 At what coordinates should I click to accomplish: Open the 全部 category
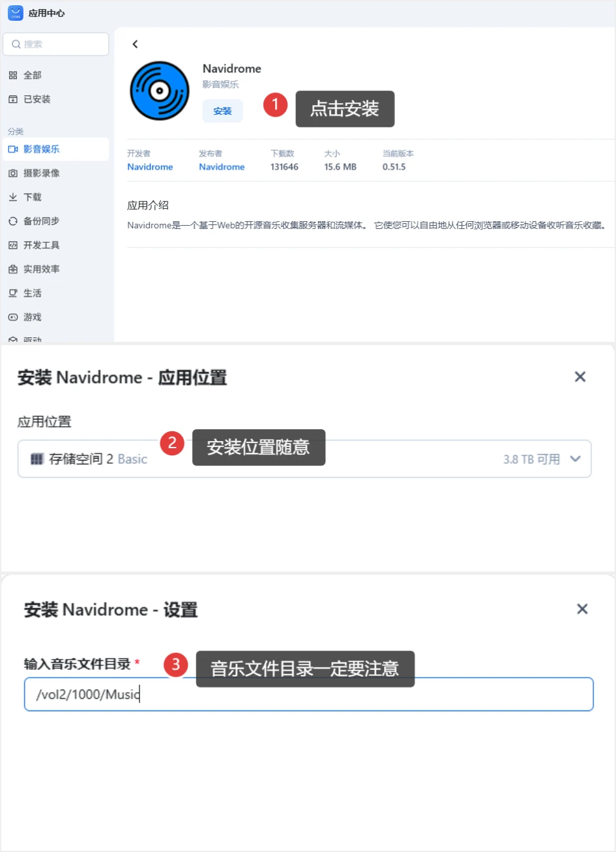[56, 75]
